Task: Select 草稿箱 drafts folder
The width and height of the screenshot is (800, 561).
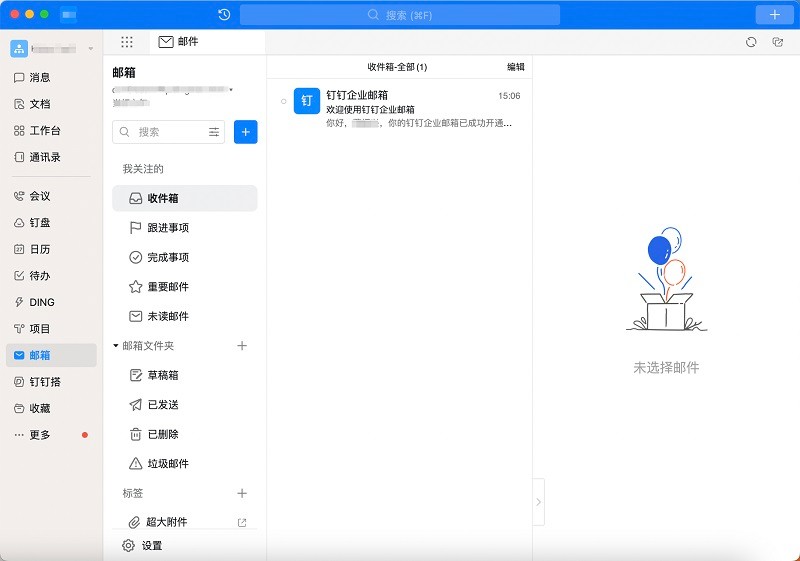Action: [162, 375]
